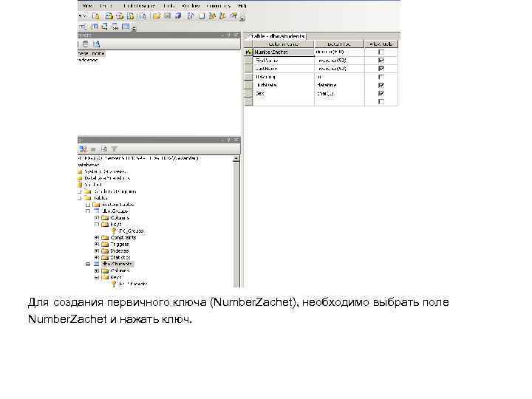Expand Columns under dbo.Groups

tap(97, 218)
